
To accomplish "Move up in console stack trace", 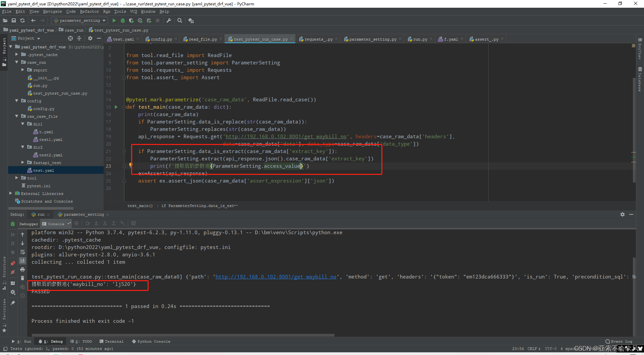I will (x=22, y=235).
